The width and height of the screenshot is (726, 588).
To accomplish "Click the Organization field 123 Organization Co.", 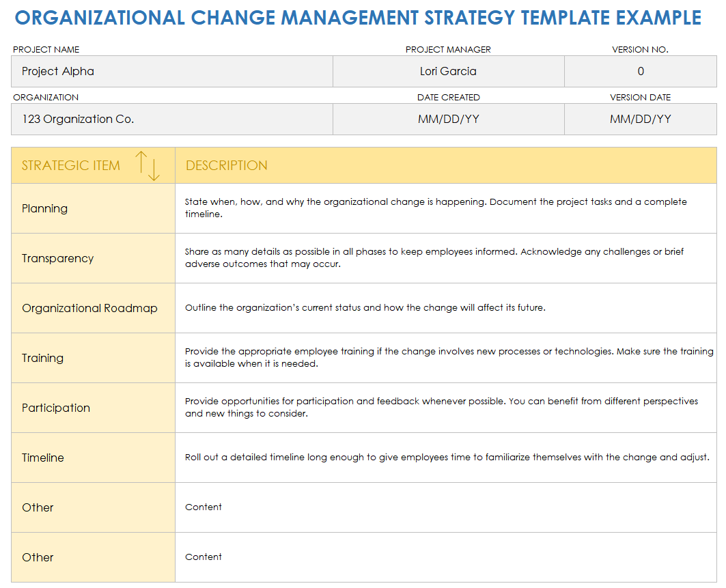I will [x=171, y=120].
